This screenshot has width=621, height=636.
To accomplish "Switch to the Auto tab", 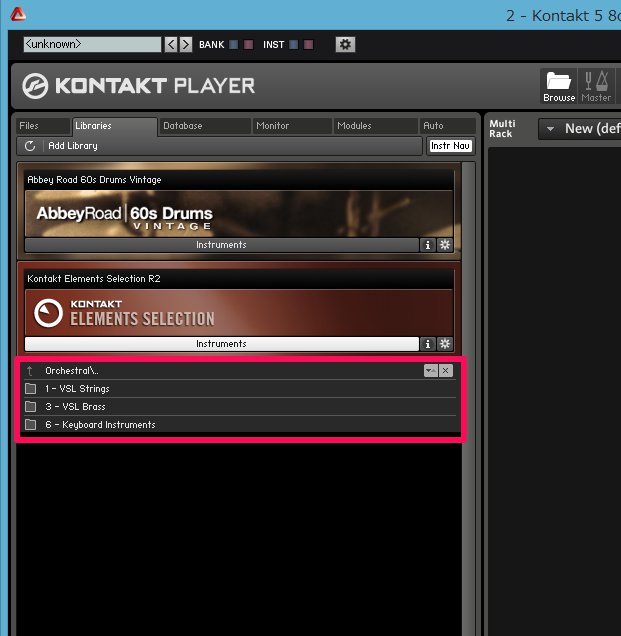I will click(x=447, y=126).
